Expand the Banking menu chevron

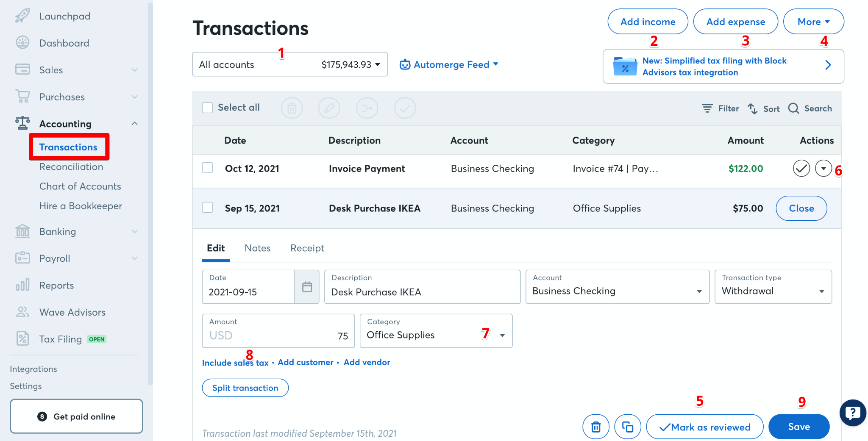coord(134,231)
